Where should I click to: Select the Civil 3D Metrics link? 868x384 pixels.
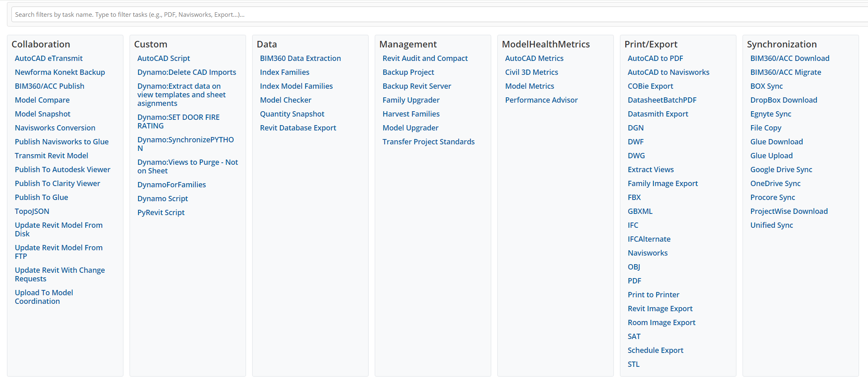point(531,72)
